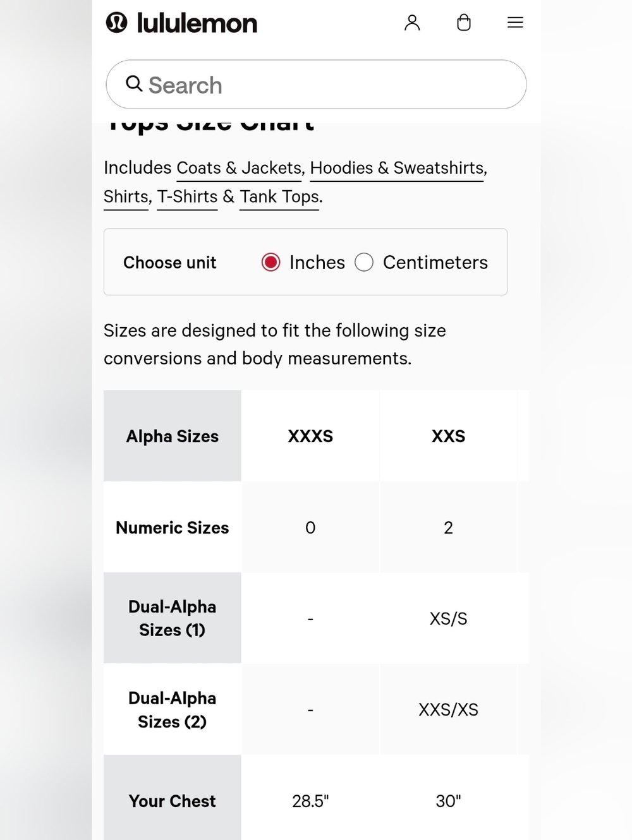Click the XXXS column header
632x840 pixels.
click(310, 436)
